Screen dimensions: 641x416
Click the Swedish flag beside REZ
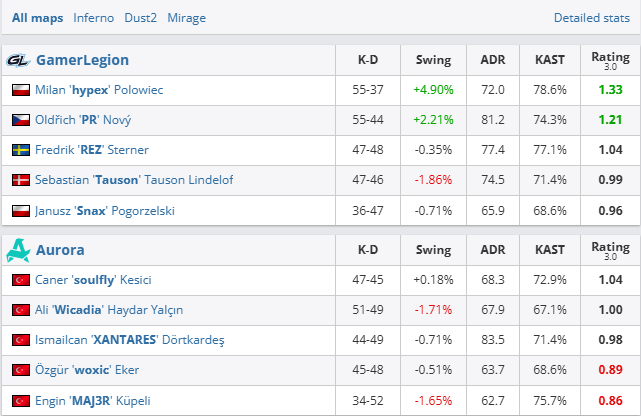point(20,150)
